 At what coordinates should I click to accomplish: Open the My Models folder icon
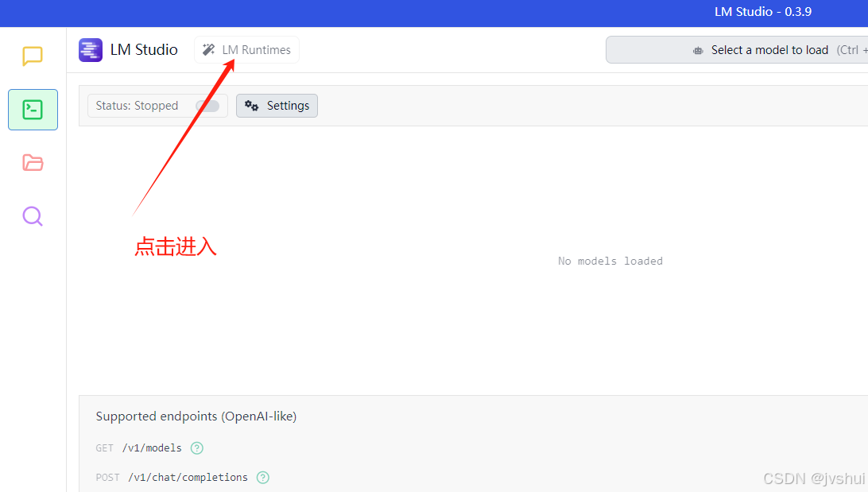pyautogui.click(x=33, y=163)
